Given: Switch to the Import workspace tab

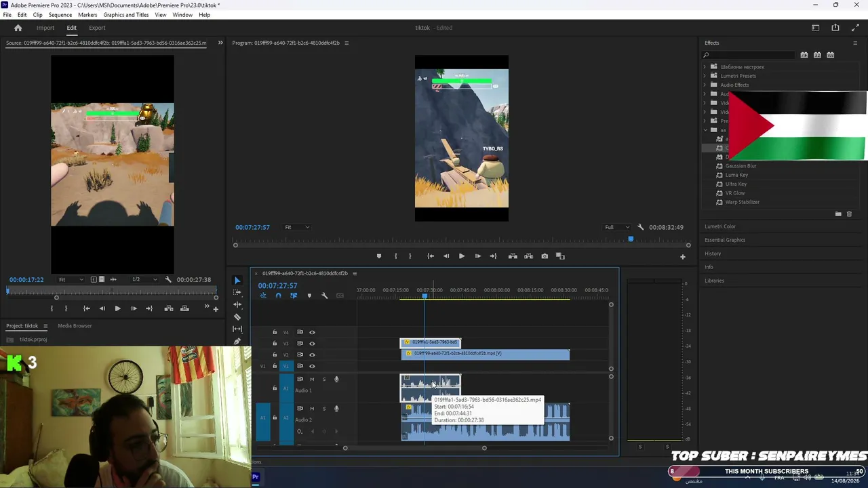Looking at the screenshot, I should 45,28.
